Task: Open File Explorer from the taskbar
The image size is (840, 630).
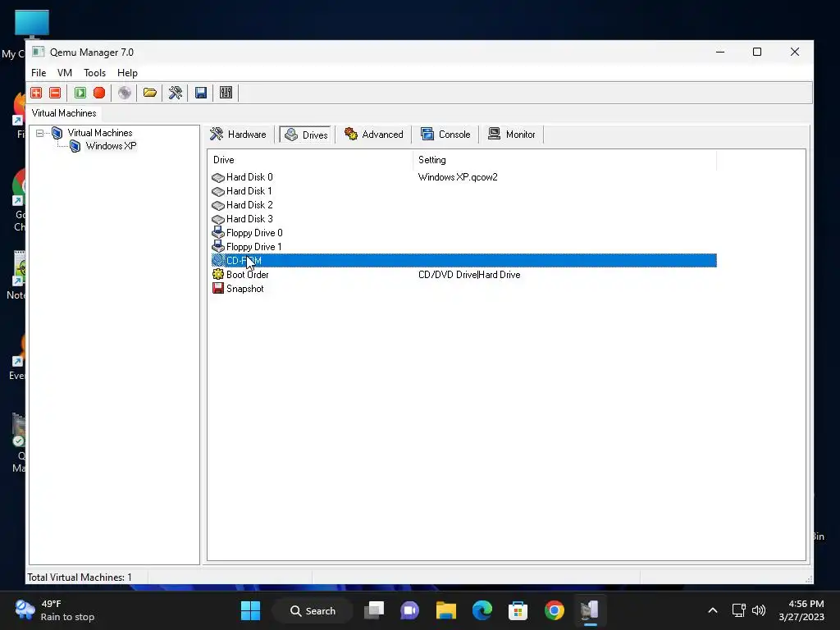Action: (445, 610)
